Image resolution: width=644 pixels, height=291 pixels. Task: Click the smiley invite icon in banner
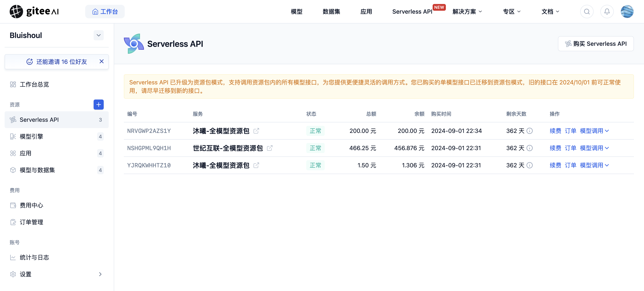coord(30,62)
